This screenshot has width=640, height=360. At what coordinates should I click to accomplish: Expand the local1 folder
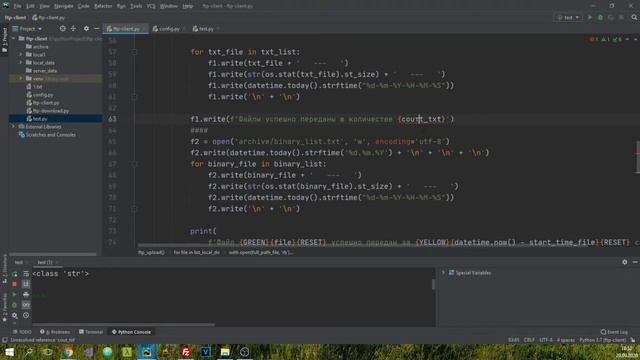(x=21, y=54)
